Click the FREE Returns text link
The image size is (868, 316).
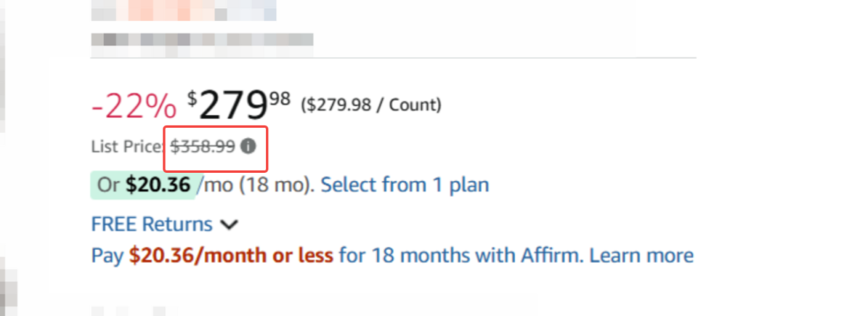pyautogui.click(x=152, y=224)
